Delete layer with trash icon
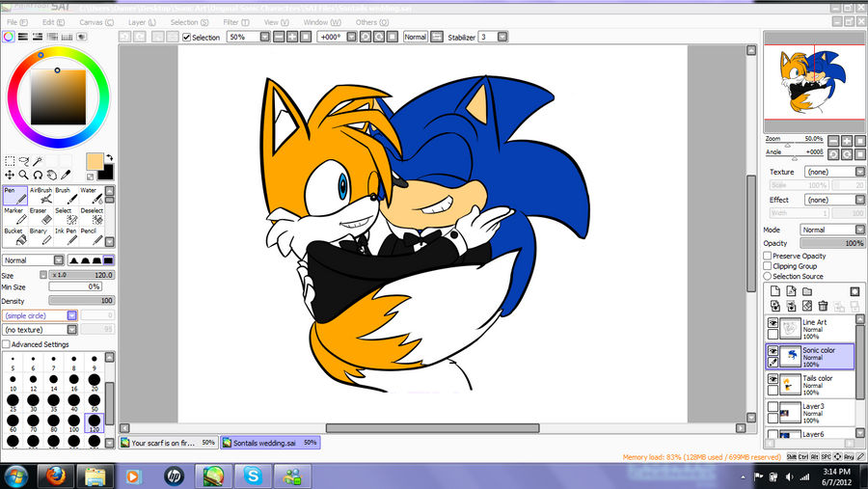Screen dimensions: 868x489 [824, 306]
